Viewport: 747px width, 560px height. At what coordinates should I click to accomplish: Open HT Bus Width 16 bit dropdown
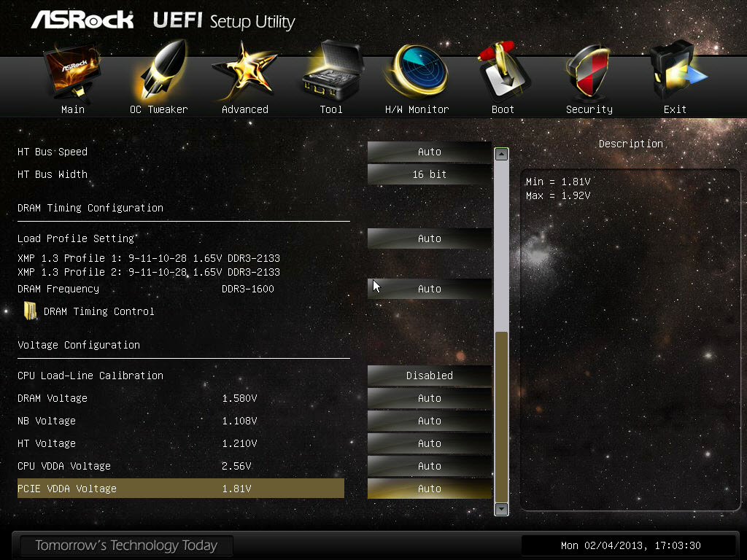click(429, 174)
